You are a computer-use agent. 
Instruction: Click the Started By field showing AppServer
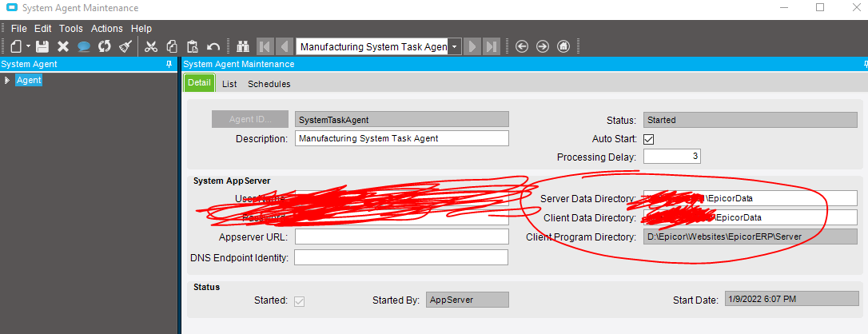468,300
